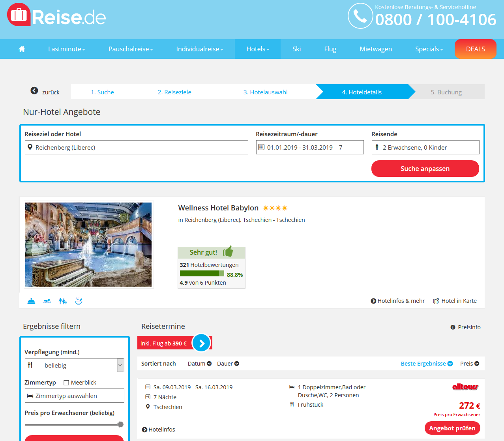Click the DEALS button
The width and height of the screenshot is (504, 441).
click(476, 49)
